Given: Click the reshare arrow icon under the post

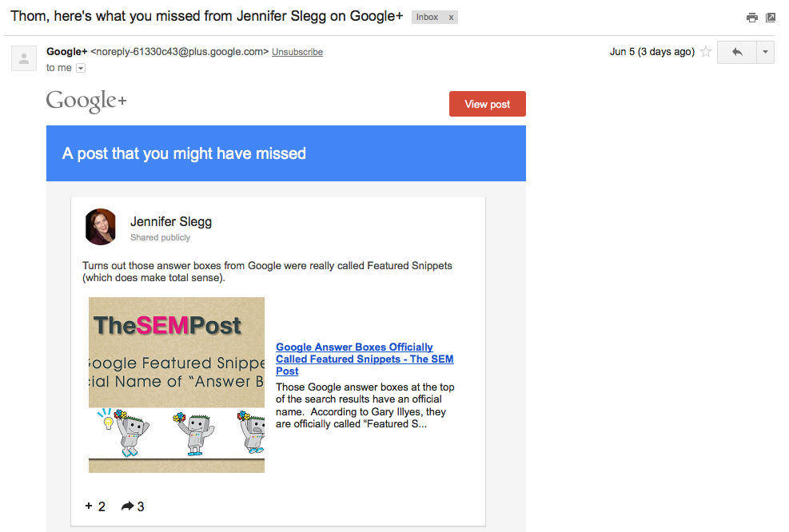Looking at the screenshot, I should pyautogui.click(x=128, y=506).
